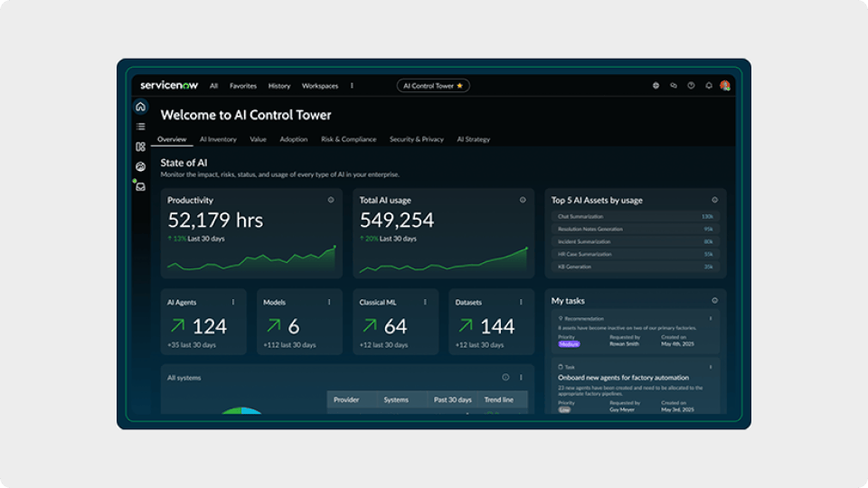The image size is (868, 488).
Task: Expand the Datasets card three-dot menu
Action: (x=521, y=302)
